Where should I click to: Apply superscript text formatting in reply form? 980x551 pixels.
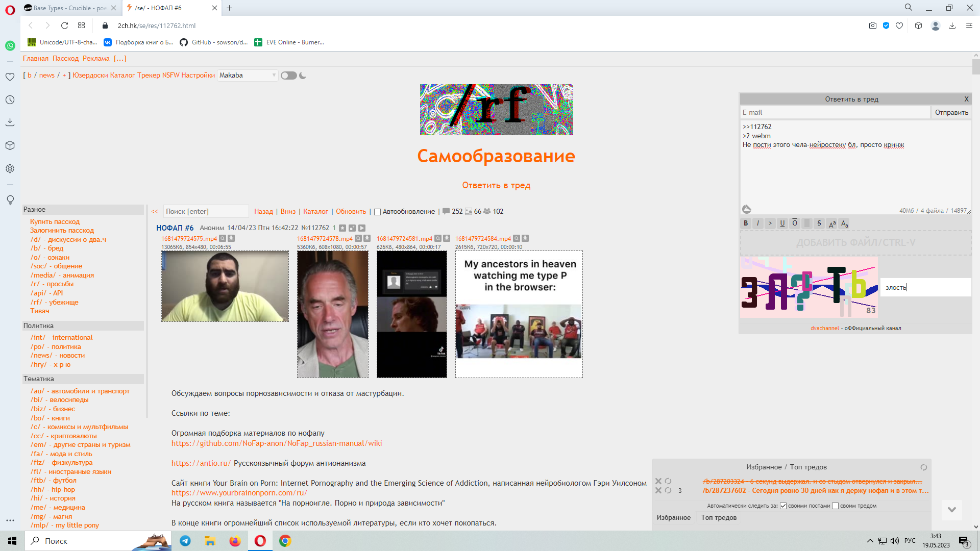tap(832, 223)
